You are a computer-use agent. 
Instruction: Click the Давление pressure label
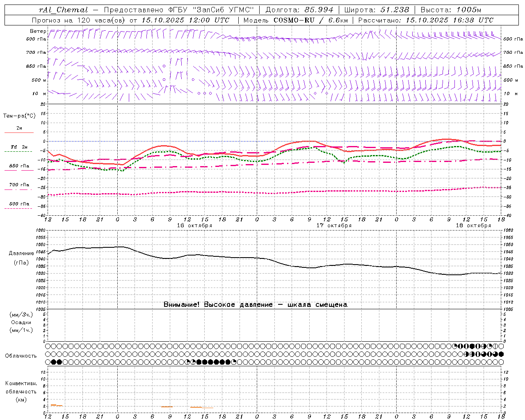[21, 253]
